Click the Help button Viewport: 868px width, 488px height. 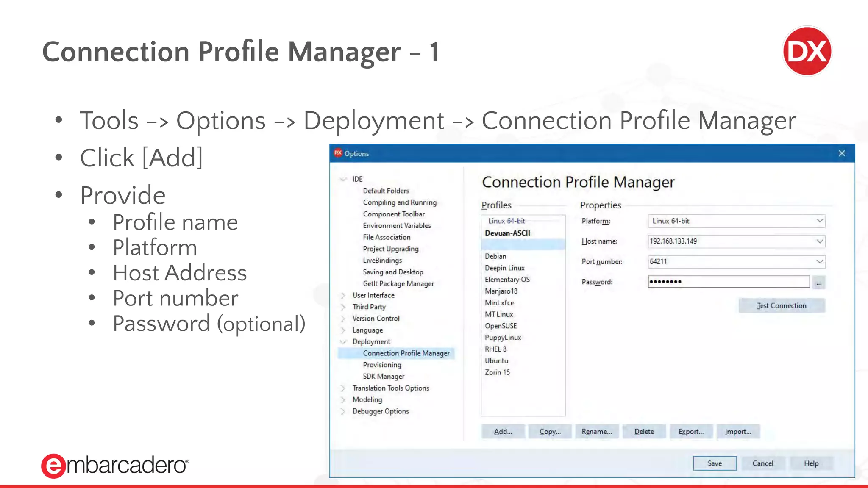click(x=811, y=463)
